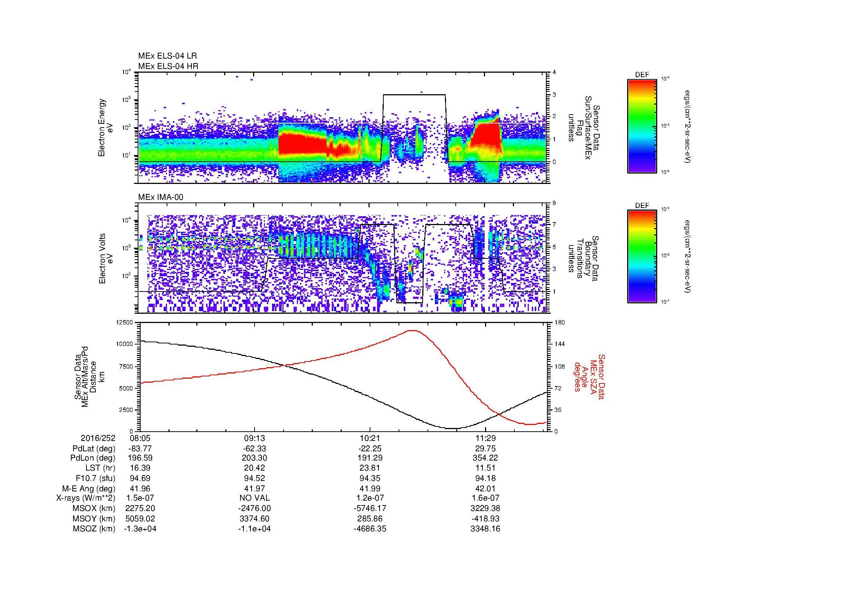The width and height of the screenshot is (868, 613).
Task: Click the X-rays 'NO VAL' entry
Action: [255, 498]
